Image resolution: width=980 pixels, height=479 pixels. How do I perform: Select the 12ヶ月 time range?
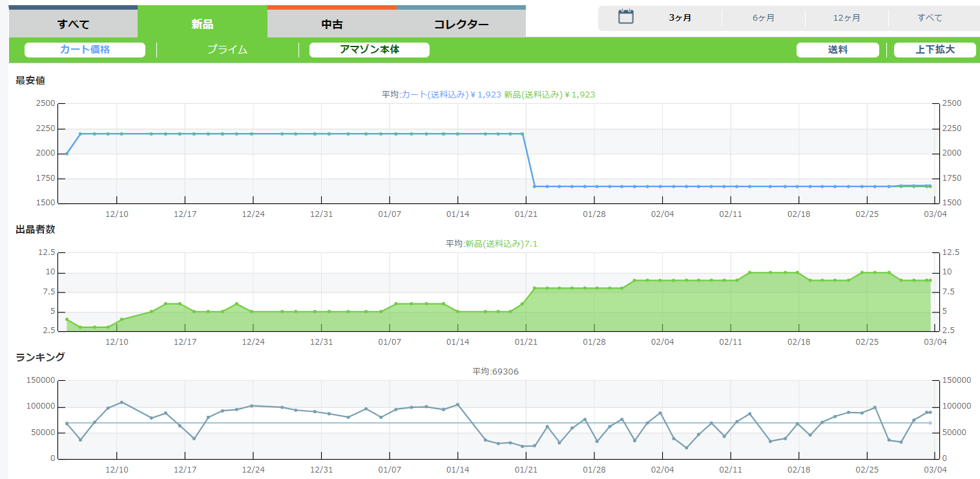(846, 18)
